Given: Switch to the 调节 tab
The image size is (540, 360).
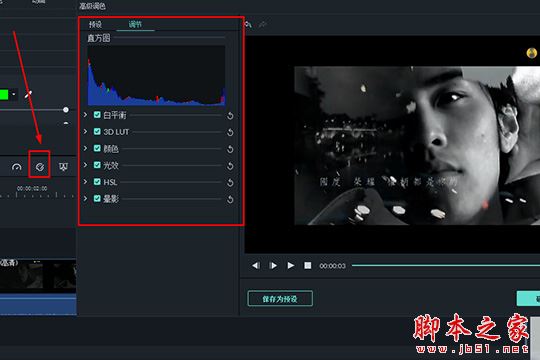Looking at the screenshot, I should [x=135, y=24].
